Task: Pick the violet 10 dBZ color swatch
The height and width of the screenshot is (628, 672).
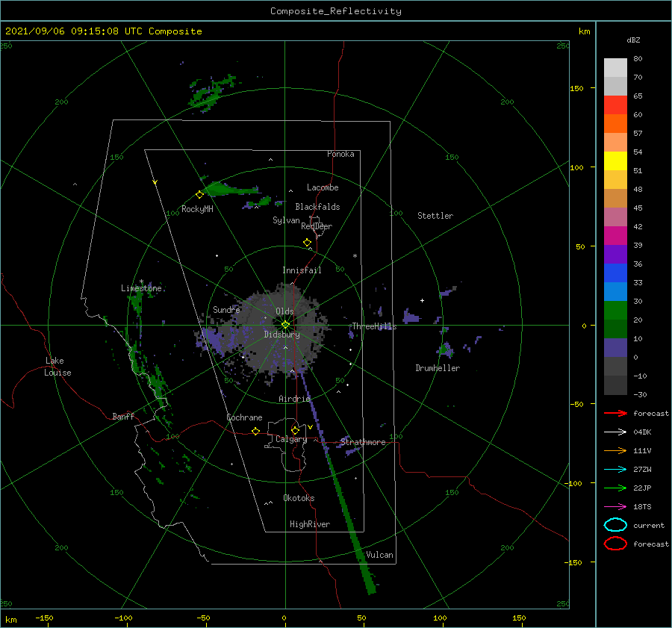Action: [615, 348]
